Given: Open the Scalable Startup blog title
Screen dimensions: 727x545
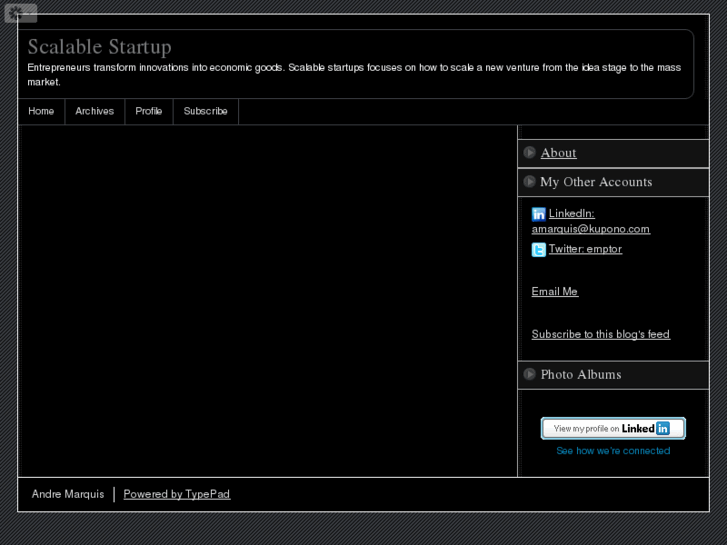Looking at the screenshot, I should click(99, 47).
